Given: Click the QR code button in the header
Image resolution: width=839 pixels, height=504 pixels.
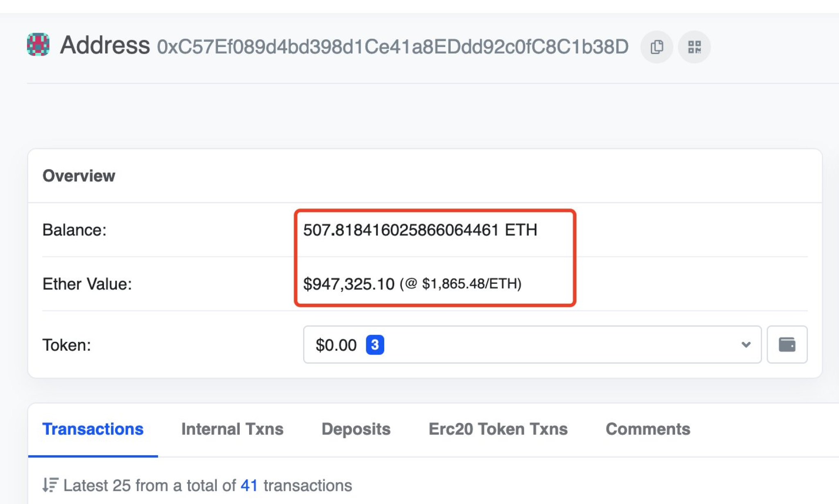Looking at the screenshot, I should 694,47.
